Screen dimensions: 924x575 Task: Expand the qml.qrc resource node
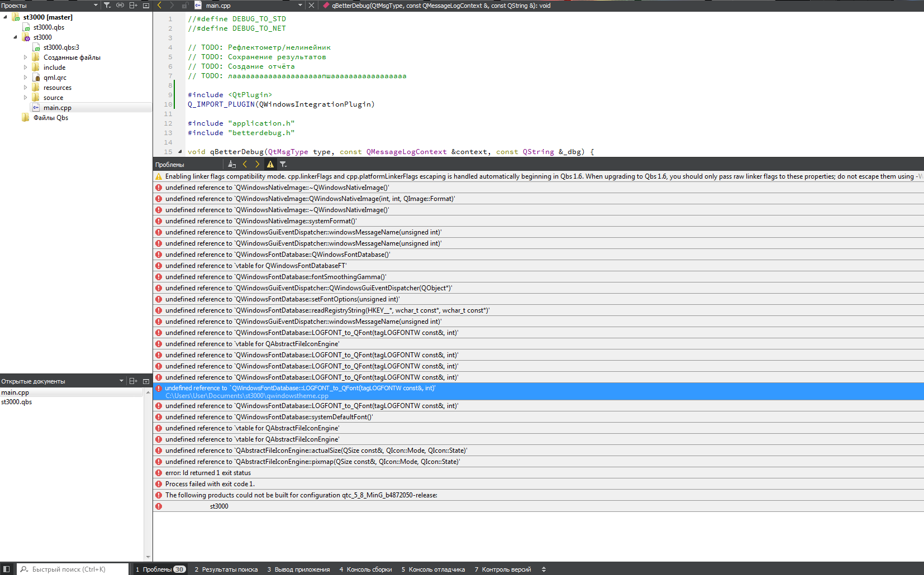click(x=25, y=78)
